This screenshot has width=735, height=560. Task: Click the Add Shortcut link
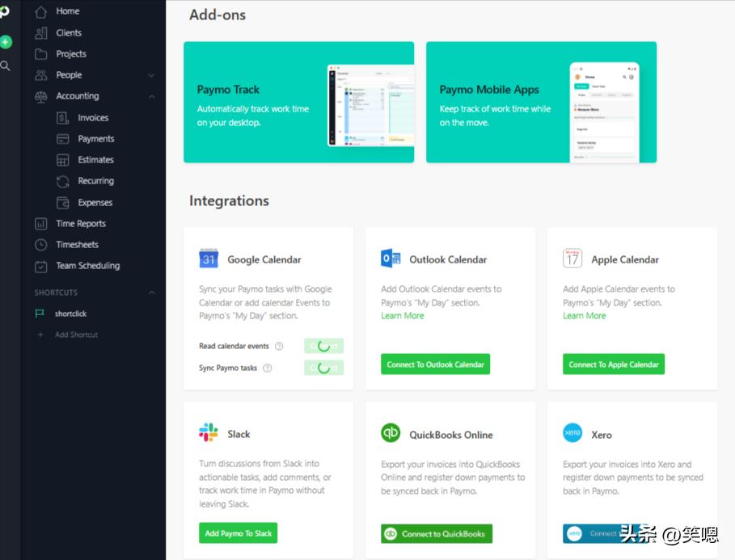(x=76, y=335)
